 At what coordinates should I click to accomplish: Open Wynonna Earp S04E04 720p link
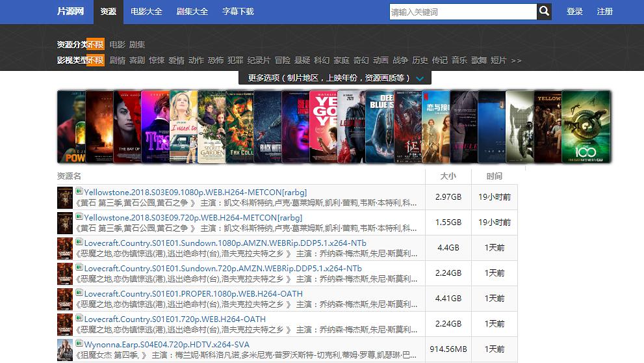(x=167, y=345)
